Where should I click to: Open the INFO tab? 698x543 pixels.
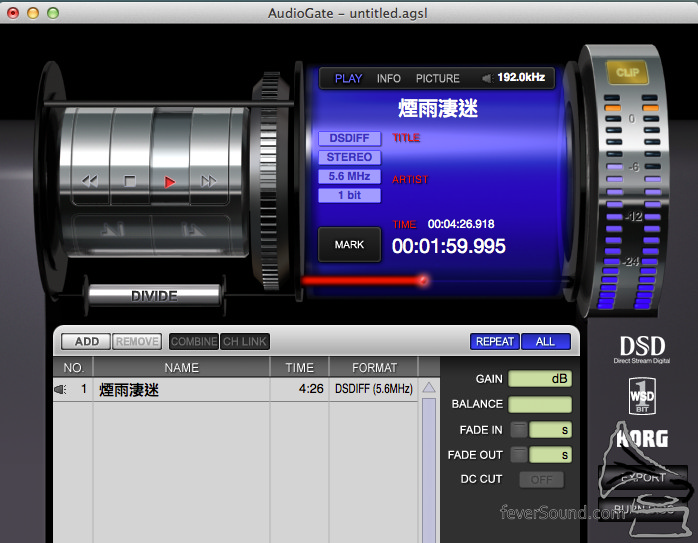click(389, 78)
